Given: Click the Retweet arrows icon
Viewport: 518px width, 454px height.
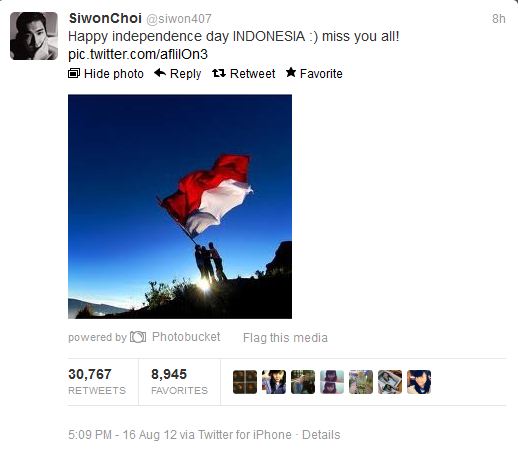Looking at the screenshot, I should pyautogui.click(x=219, y=73).
